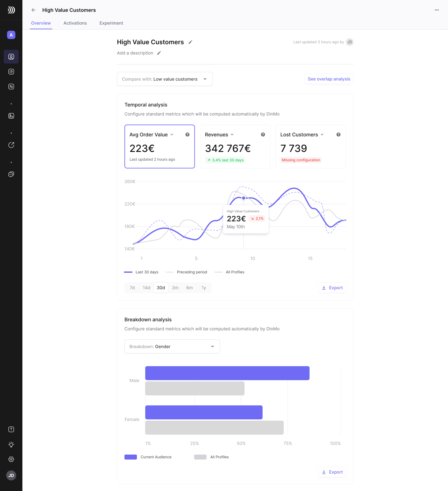The width and height of the screenshot is (448, 491).
Task: Open the three-dots more options menu
Action: pyautogui.click(x=437, y=10)
